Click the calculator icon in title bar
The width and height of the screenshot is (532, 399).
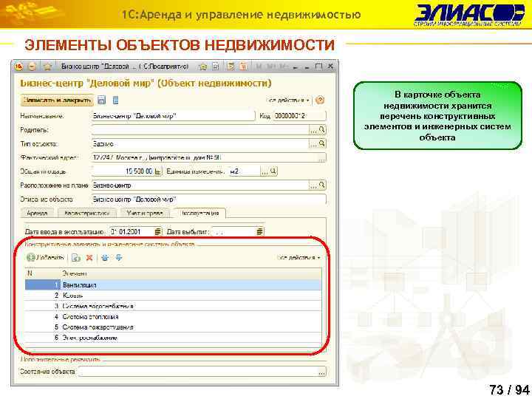tap(231, 66)
